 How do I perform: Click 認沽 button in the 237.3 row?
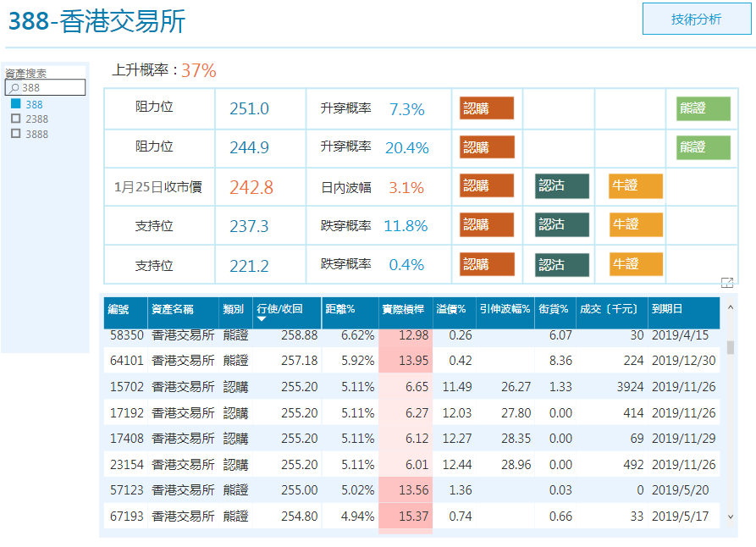pos(562,224)
